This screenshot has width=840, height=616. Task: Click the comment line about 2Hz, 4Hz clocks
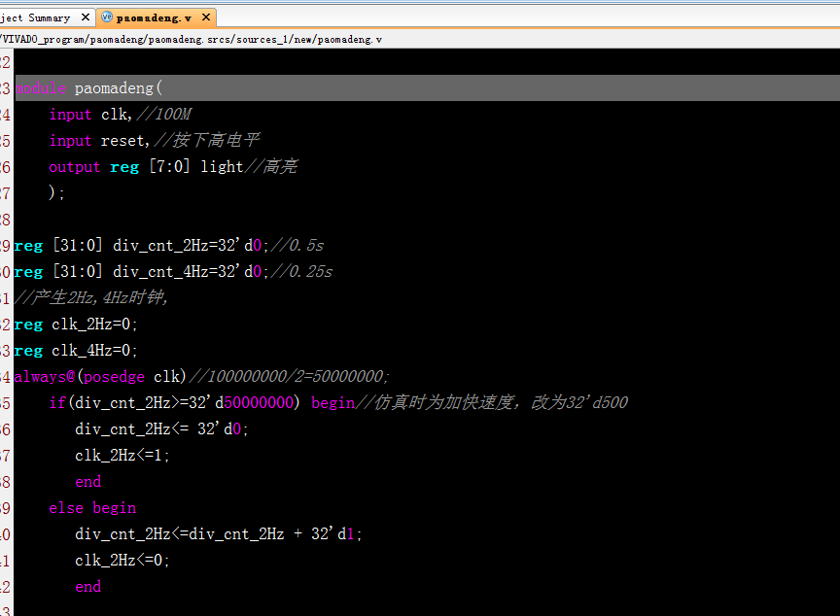pos(91,297)
